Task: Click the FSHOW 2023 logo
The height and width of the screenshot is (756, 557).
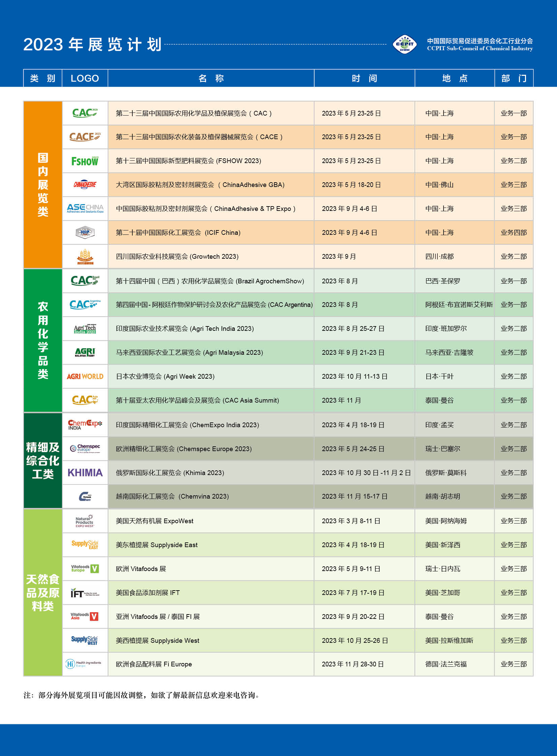Action: (x=85, y=161)
